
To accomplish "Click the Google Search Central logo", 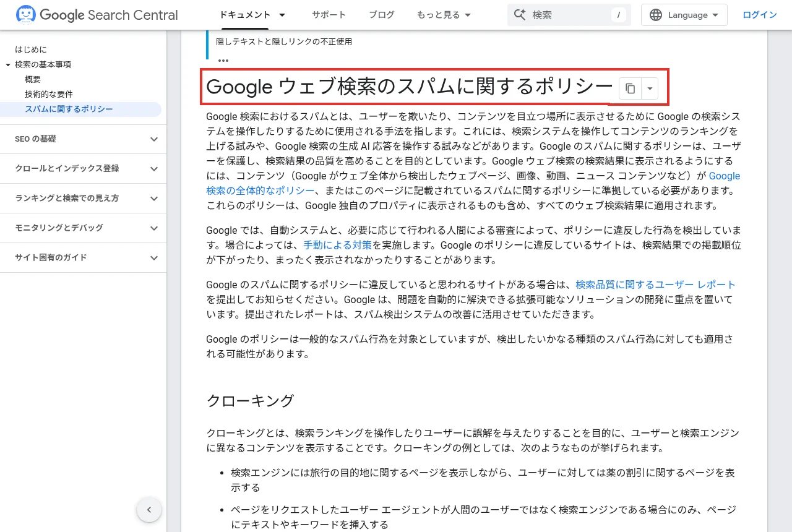I will tap(97, 15).
